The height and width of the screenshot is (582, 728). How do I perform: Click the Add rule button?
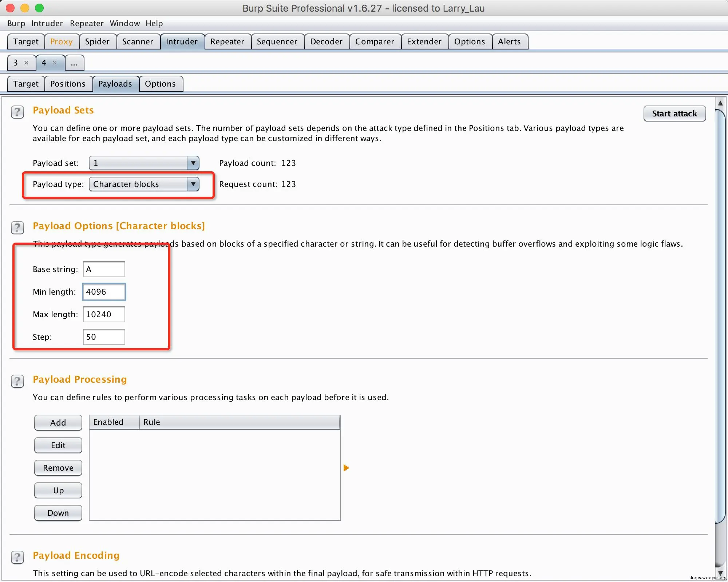[x=58, y=423]
